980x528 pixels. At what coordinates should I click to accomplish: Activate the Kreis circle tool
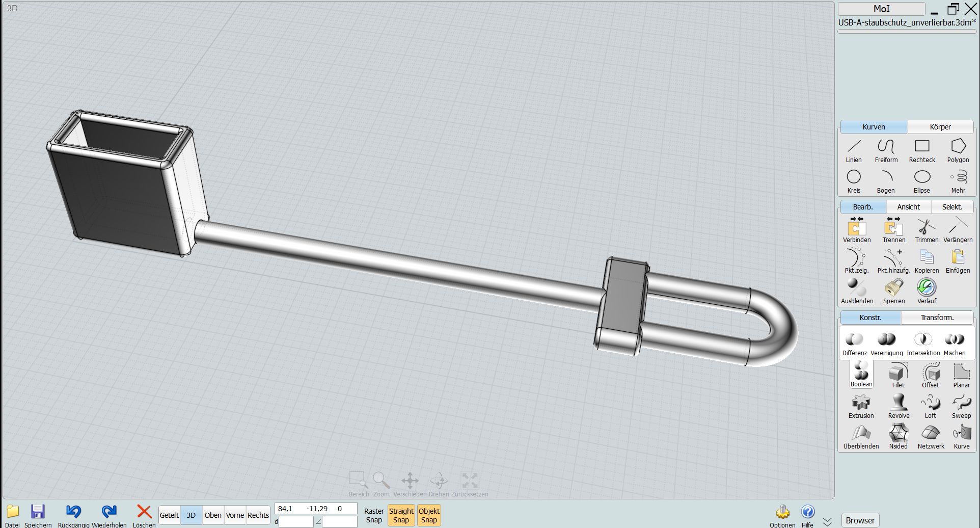(854, 181)
